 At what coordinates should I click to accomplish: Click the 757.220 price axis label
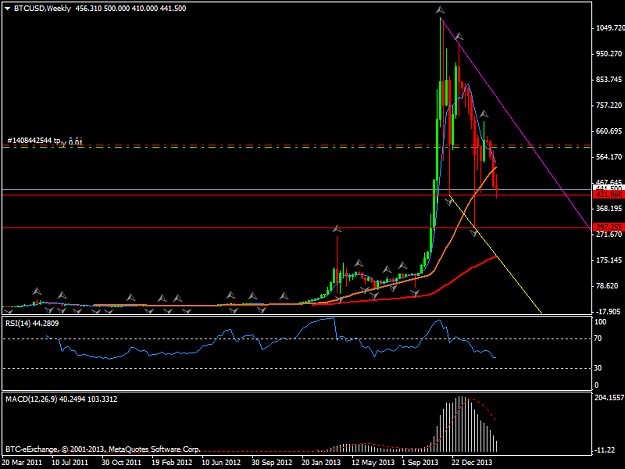pos(609,105)
